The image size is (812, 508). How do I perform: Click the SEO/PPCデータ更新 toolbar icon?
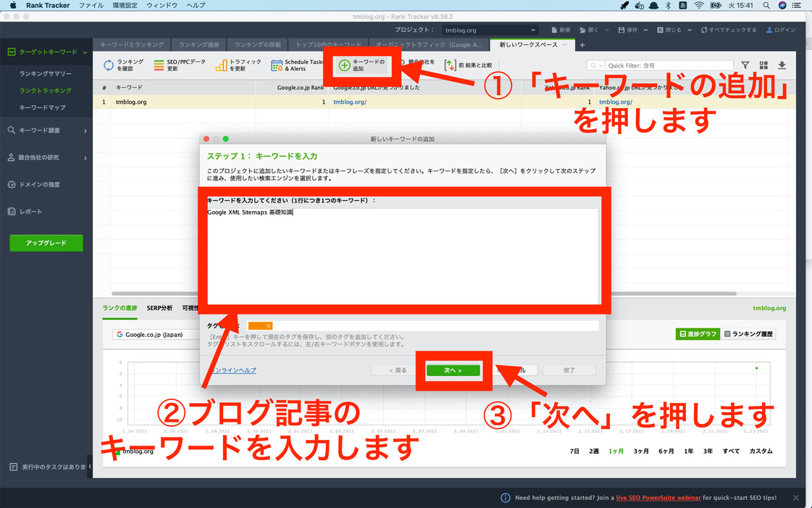point(159,65)
